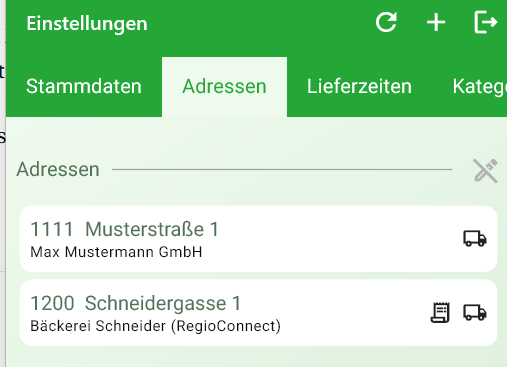Click the logout exit icon
This screenshot has height=367, width=507.
[486, 22]
